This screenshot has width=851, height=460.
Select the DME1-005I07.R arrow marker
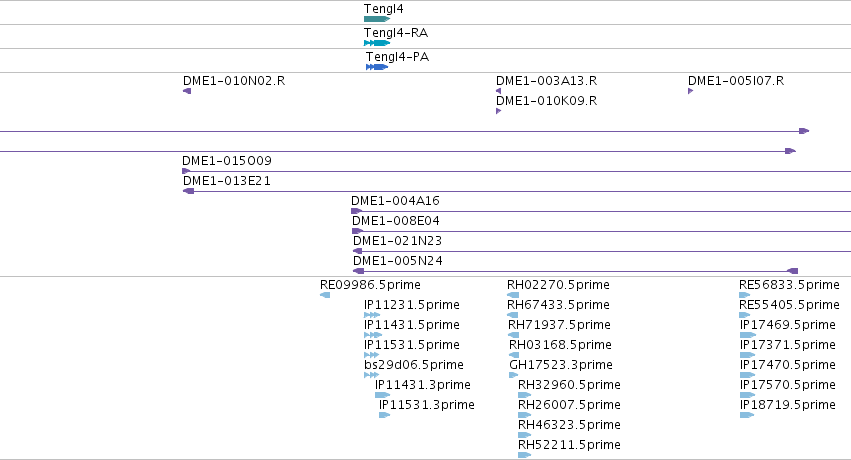click(x=690, y=91)
